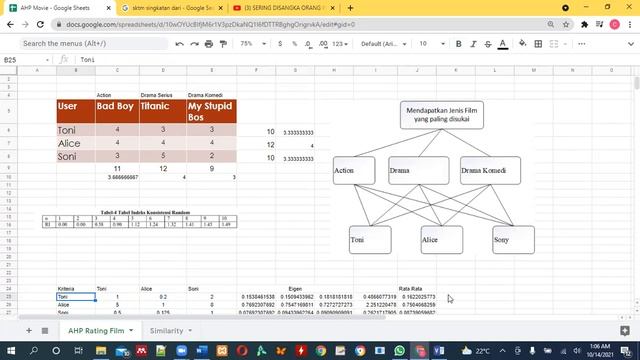Toggle Bold formatting
Image resolution: width=640 pixels, height=360 pixels.
tap(458, 44)
